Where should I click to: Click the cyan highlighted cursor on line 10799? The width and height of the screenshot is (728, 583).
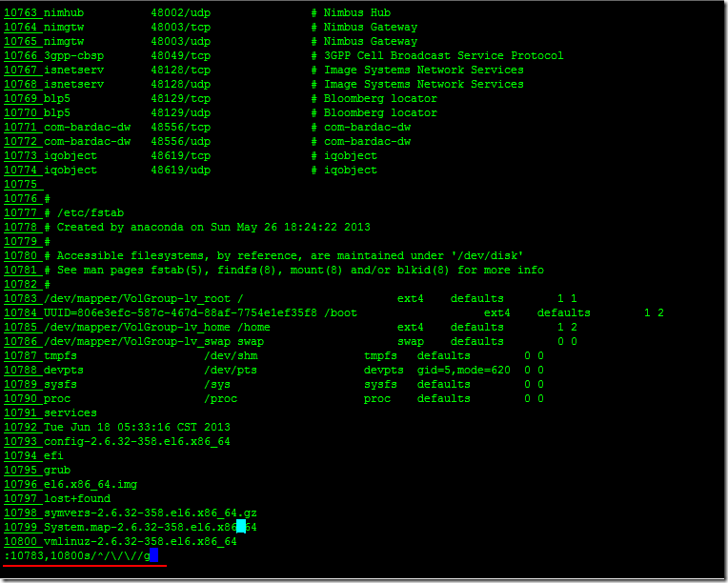pyautogui.click(x=241, y=527)
